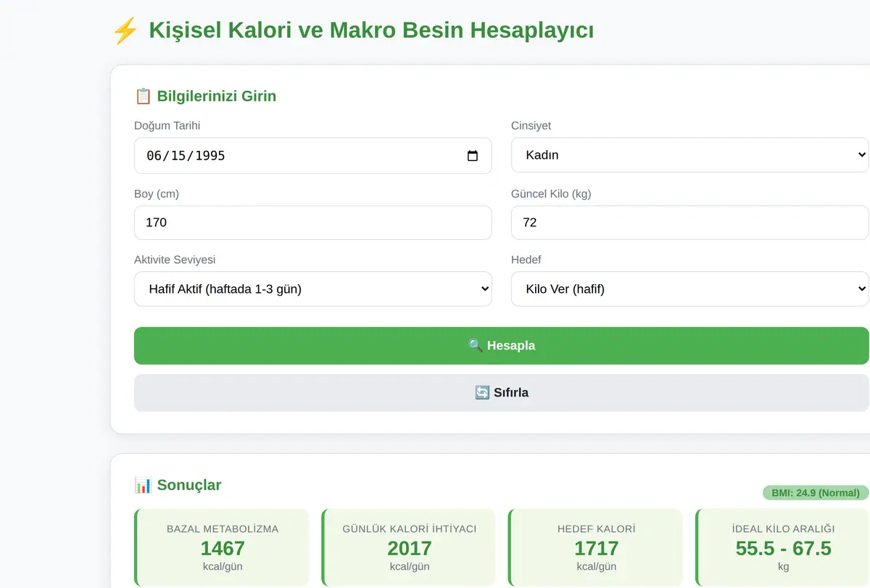Click the Boy (cm) field with 170

(312, 223)
